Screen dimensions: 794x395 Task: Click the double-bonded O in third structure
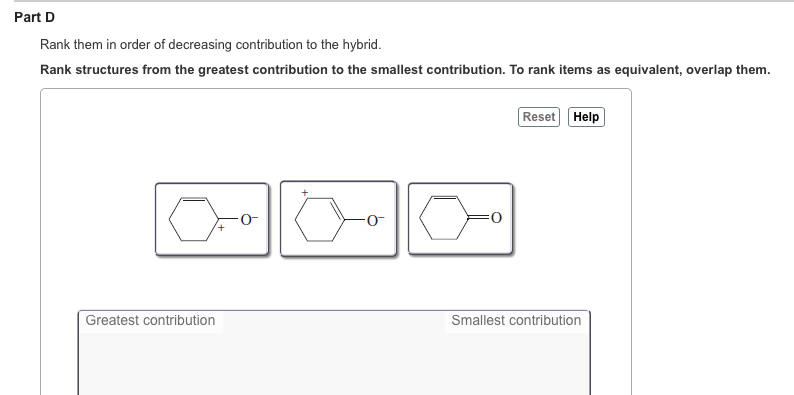coord(496,218)
